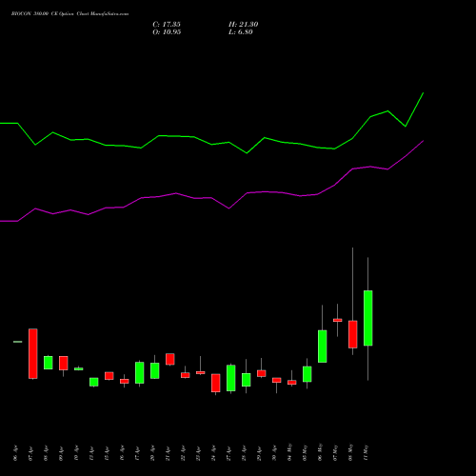Select the 07 Apr date label
Viewport: 476px width, 476px height.
(31, 453)
